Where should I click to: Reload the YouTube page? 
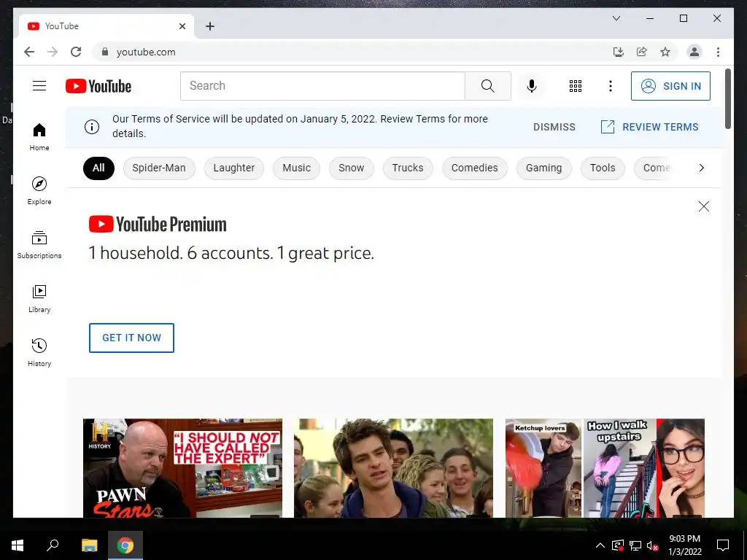(x=76, y=52)
